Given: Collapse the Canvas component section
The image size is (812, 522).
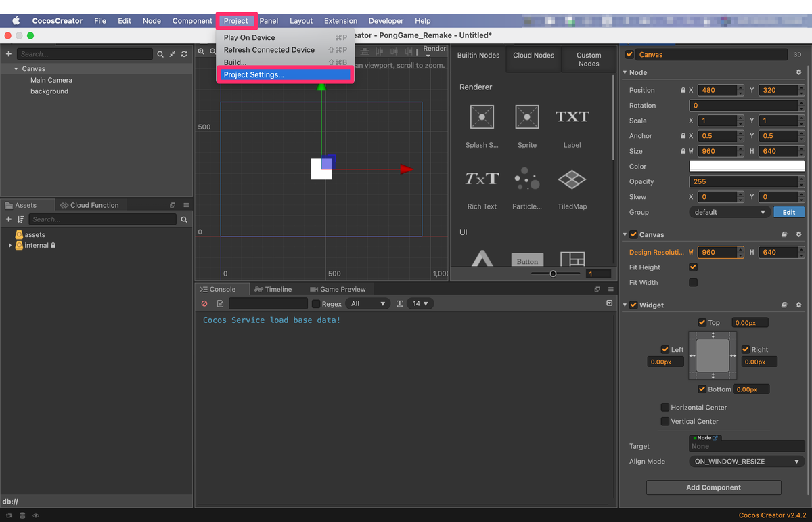Looking at the screenshot, I should pos(625,234).
